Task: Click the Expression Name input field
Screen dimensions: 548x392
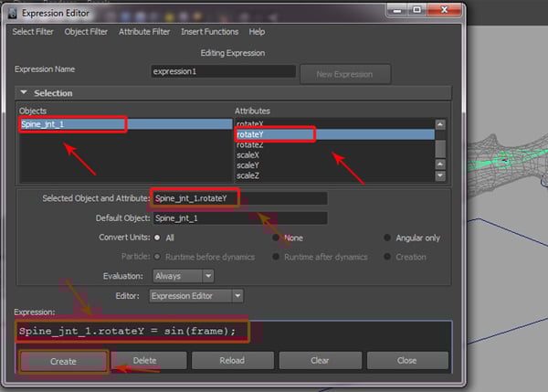Action: point(223,71)
